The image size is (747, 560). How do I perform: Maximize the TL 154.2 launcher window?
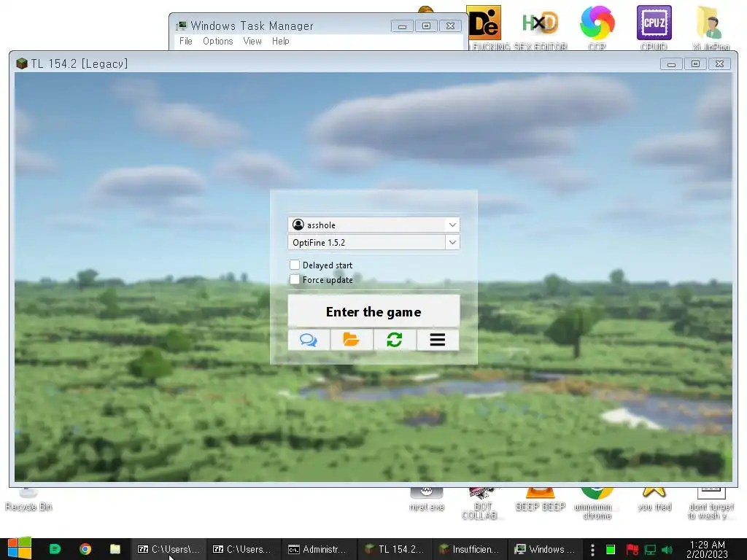pos(695,63)
